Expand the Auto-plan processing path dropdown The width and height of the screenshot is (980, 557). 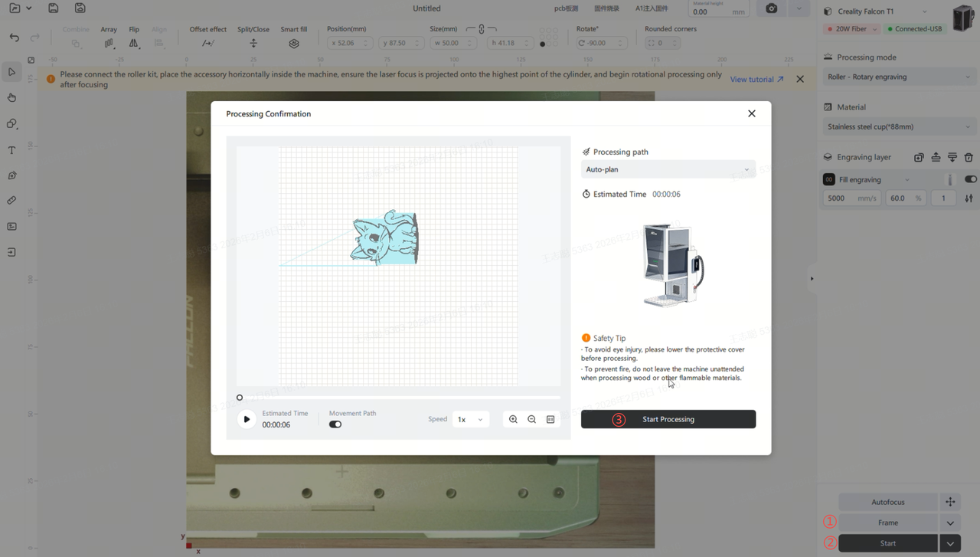[668, 169]
